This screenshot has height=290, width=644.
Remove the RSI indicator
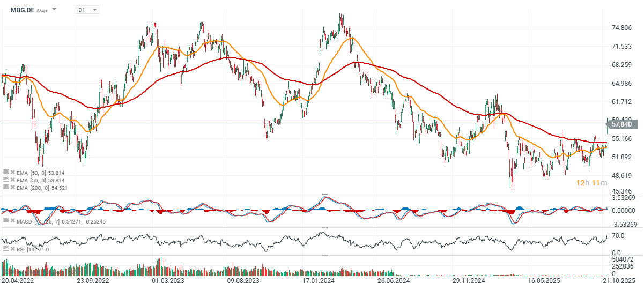tap(12, 249)
